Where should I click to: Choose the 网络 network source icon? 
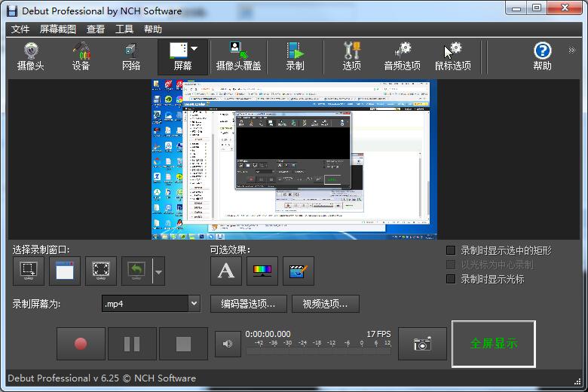[131, 57]
